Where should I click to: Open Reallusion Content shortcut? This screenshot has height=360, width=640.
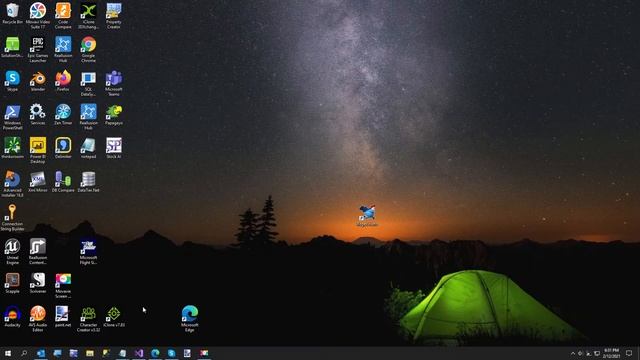click(x=38, y=252)
